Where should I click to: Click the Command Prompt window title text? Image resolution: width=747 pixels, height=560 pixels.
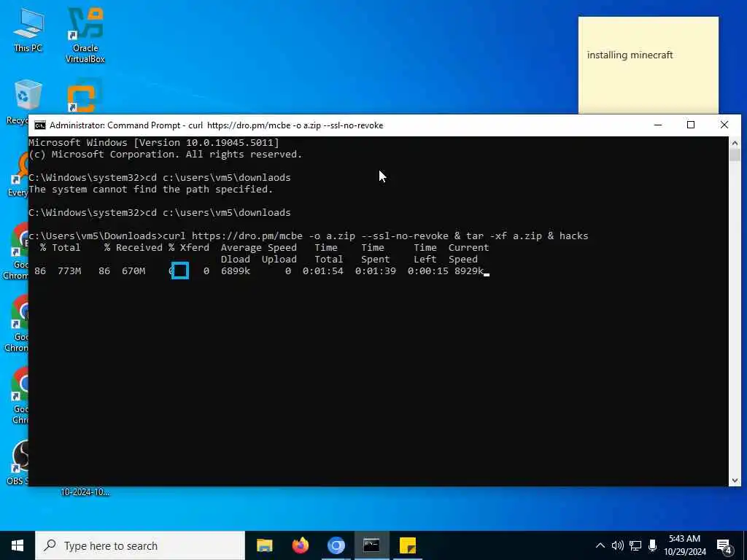coord(216,125)
